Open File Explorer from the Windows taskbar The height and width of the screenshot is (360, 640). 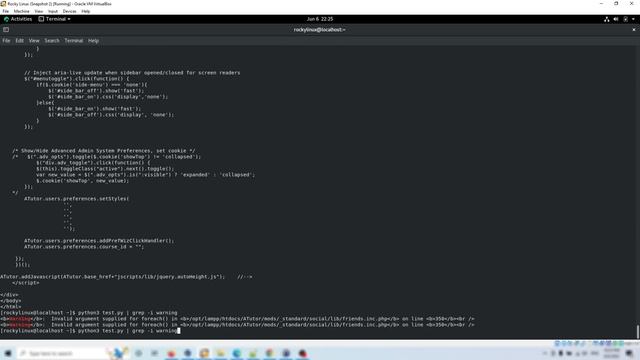[x=220, y=353]
